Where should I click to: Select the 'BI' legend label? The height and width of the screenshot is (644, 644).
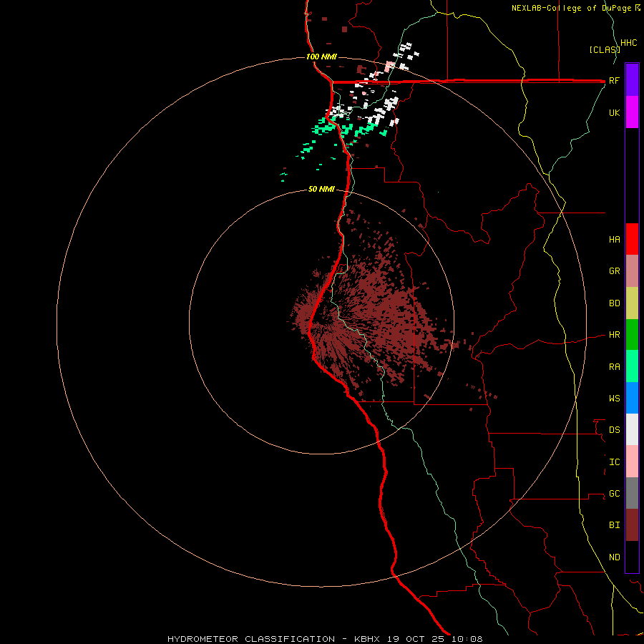(x=614, y=525)
